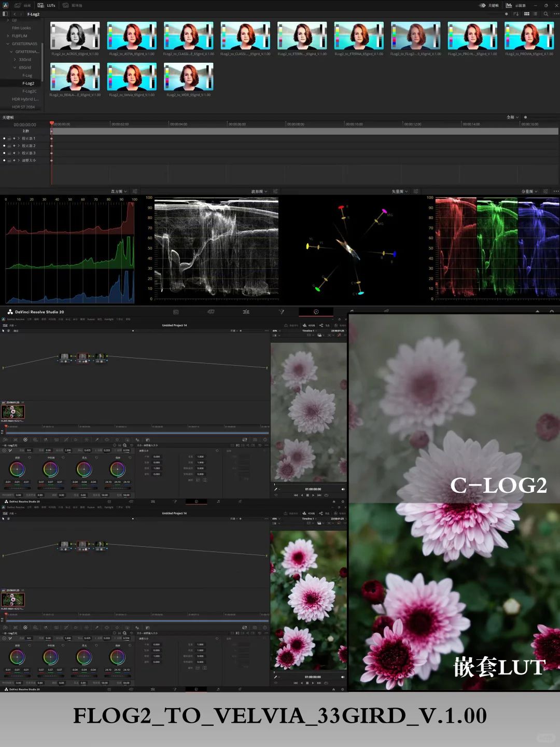Select the F-Log folder in LUT tree
This screenshot has width=560, height=747.
click(x=27, y=75)
